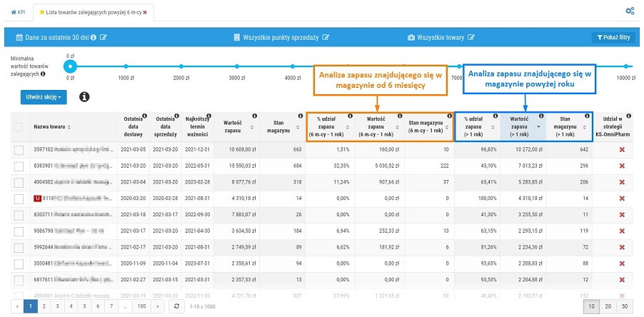The height and width of the screenshot is (317, 644).
Task: Edit the Dane za ostatnie 30 dni period
Action: (x=103, y=37)
